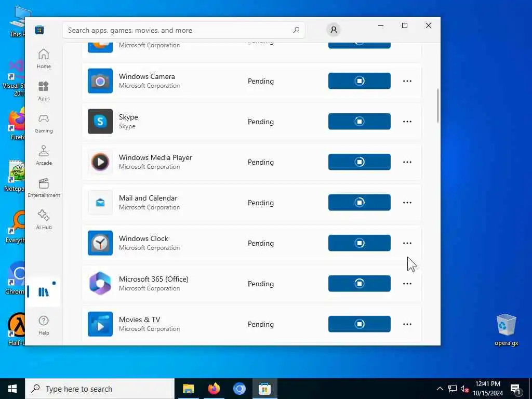Click the Microsoft Store taskbar icon

pos(264,389)
